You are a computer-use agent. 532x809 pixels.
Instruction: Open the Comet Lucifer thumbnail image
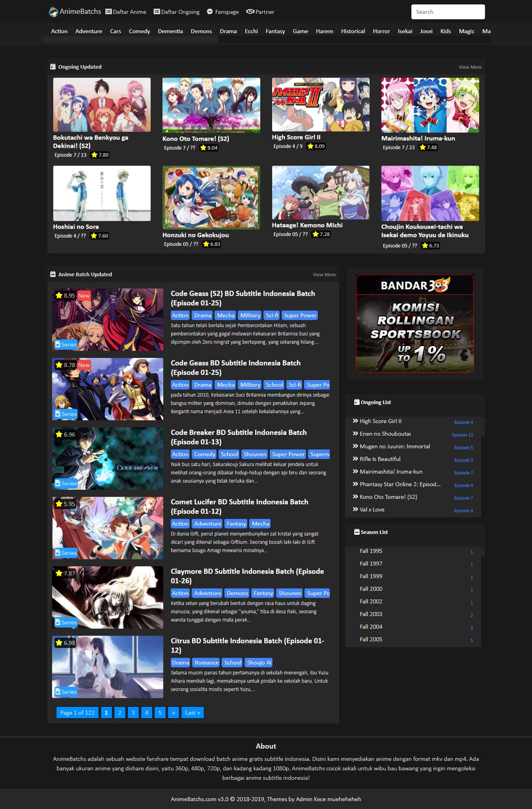(108, 528)
